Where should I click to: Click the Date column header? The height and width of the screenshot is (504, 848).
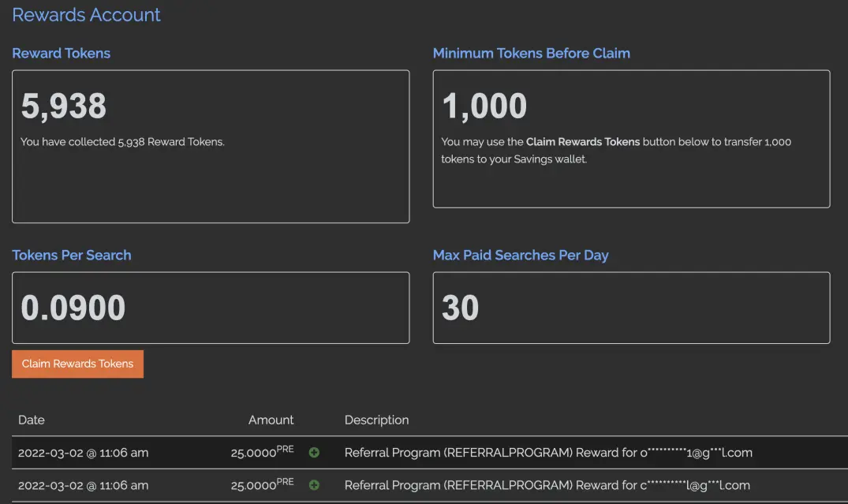[x=32, y=420]
